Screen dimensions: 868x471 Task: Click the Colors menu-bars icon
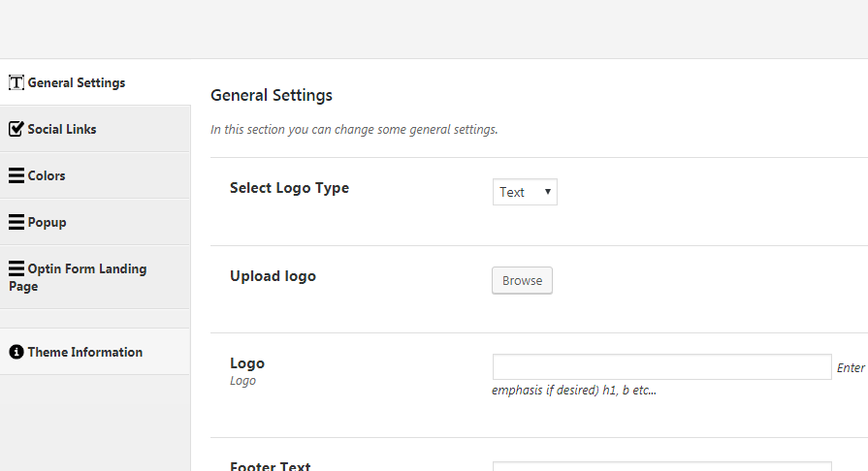[16, 175]
